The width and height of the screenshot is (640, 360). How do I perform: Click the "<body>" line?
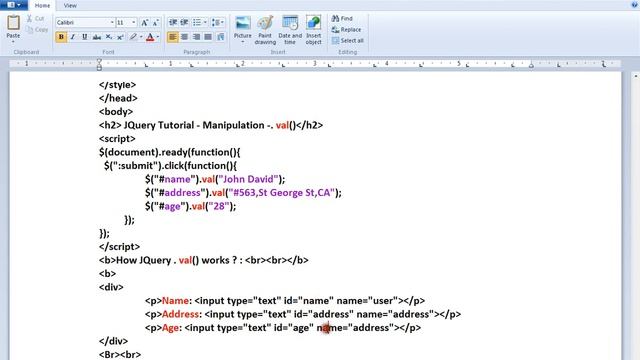(x=116, y=112)
